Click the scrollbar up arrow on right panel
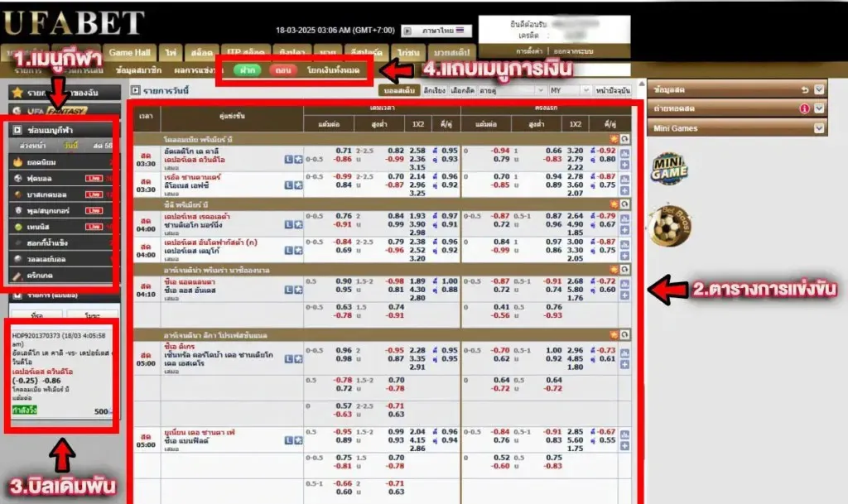 tap(641, 84)
